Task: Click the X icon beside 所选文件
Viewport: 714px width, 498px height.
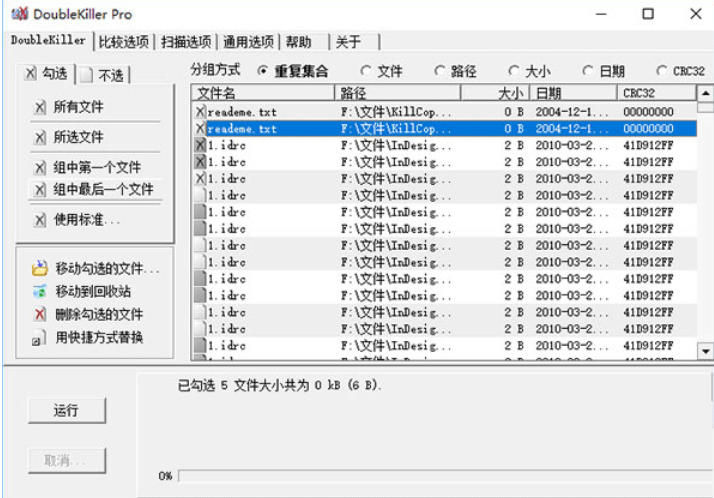Action: tap(40, 137)
